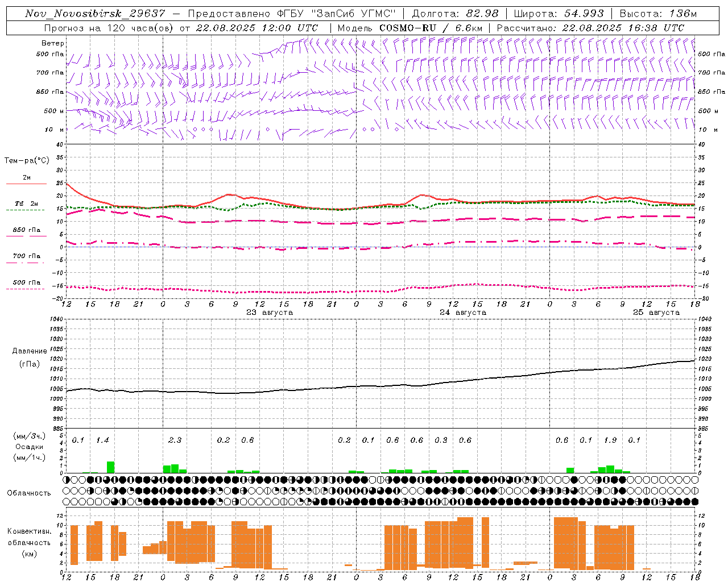This screenshot has width=728, height=582.
Task: Click the Долгота: 82.98 value
Action: click(x=455, y=14)
